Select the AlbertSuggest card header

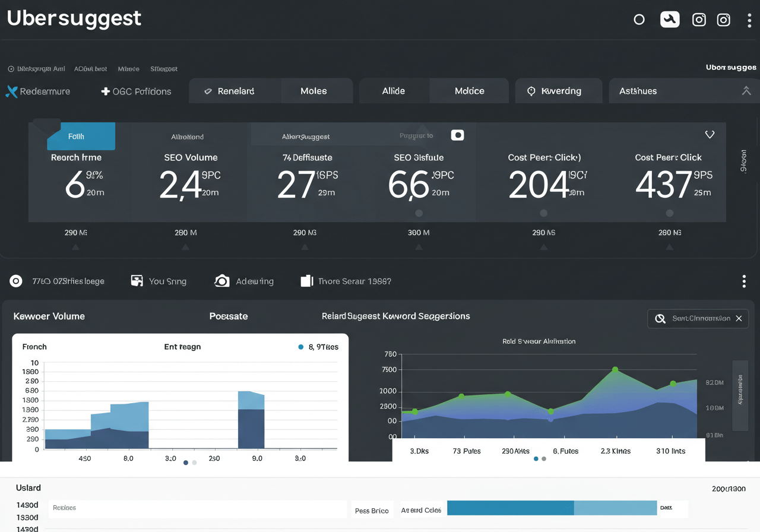(306, 137)
